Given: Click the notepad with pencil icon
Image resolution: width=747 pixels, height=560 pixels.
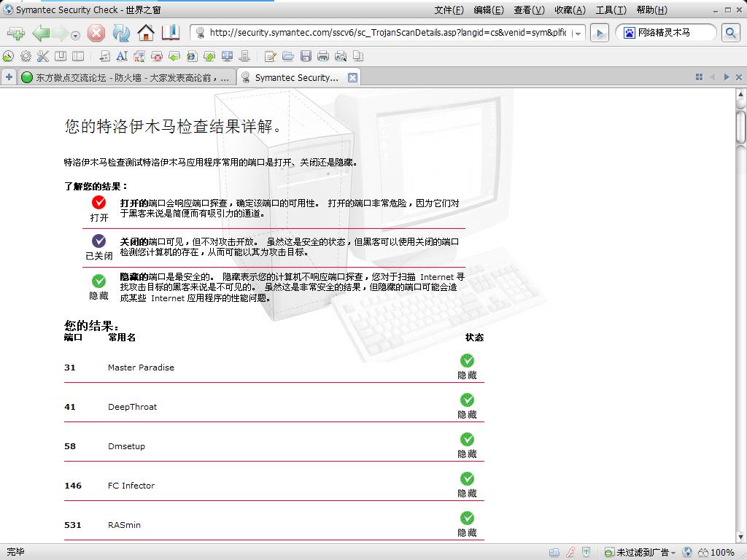Looking at the screenshot, I should 270,57.
